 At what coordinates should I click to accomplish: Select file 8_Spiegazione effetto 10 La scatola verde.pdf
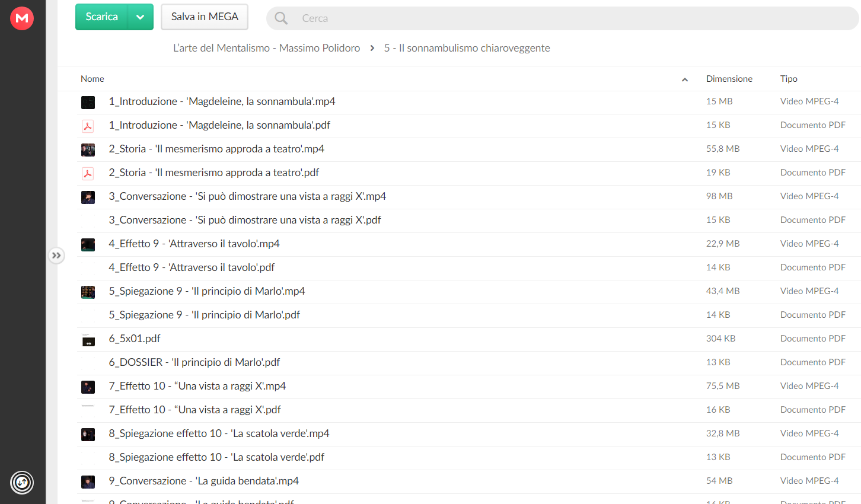[x=468, y=458]
